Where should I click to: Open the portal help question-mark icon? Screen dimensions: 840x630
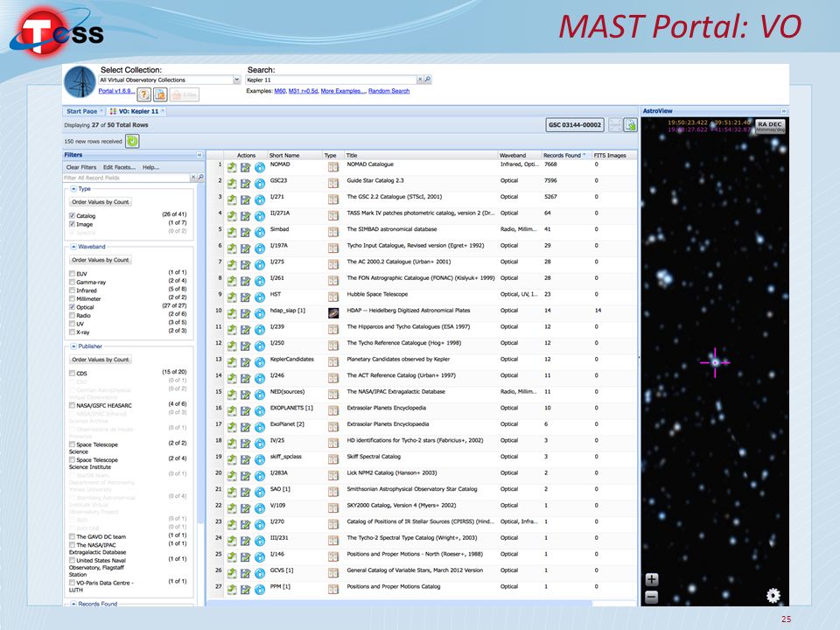(143, 94)
